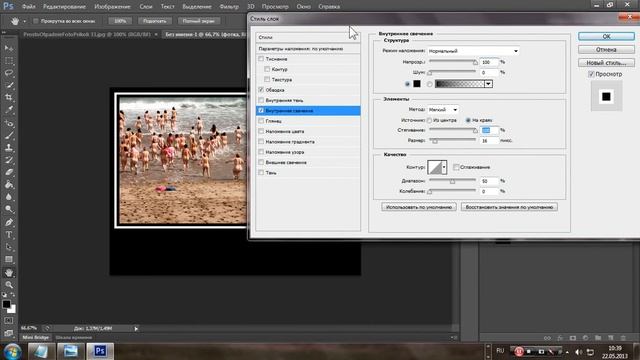Click the Photoshop icon in Windows taskbar

click(x=100, y=351)
